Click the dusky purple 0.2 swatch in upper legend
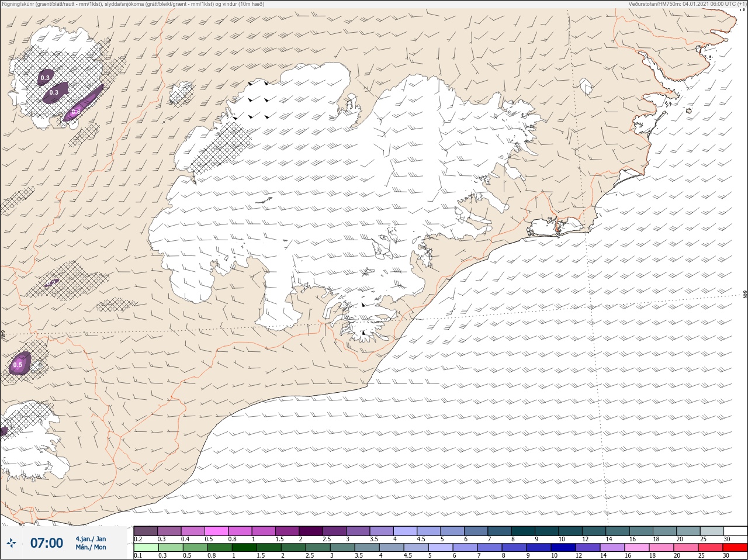Image resolution: width=748 pixels, height=560 pixels. point(146,531)
